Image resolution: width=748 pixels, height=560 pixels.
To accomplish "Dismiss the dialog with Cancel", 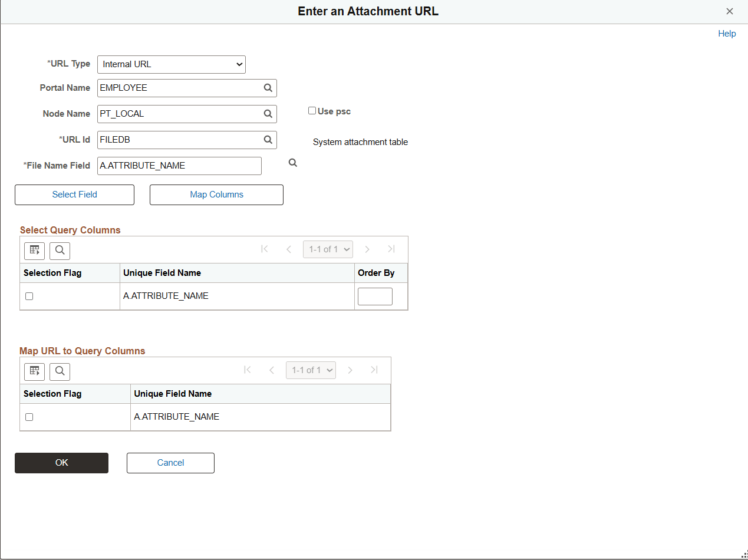I will 170,463.
